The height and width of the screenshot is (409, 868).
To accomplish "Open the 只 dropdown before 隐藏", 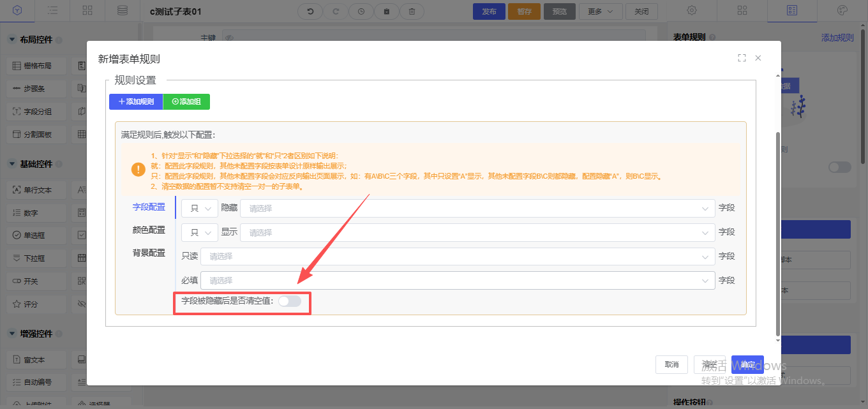I will click(198, 208).
